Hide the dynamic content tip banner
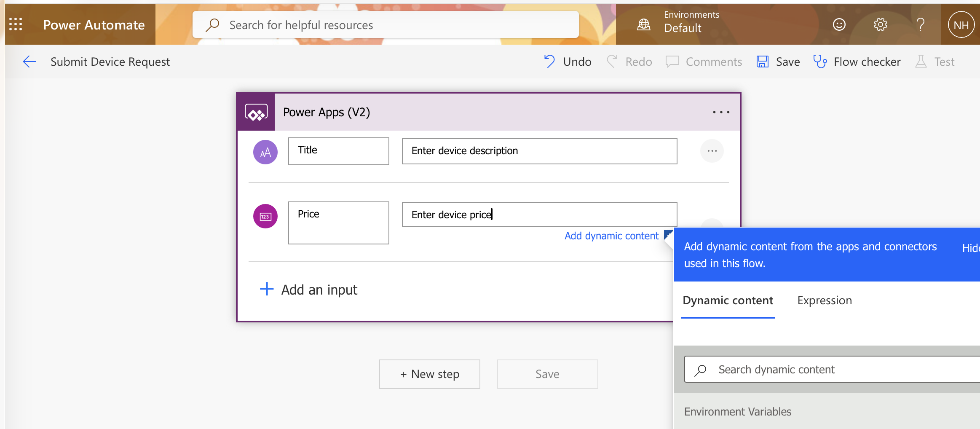Image resolution: width=980 pixels, height=429 pixels. point(971,248)
